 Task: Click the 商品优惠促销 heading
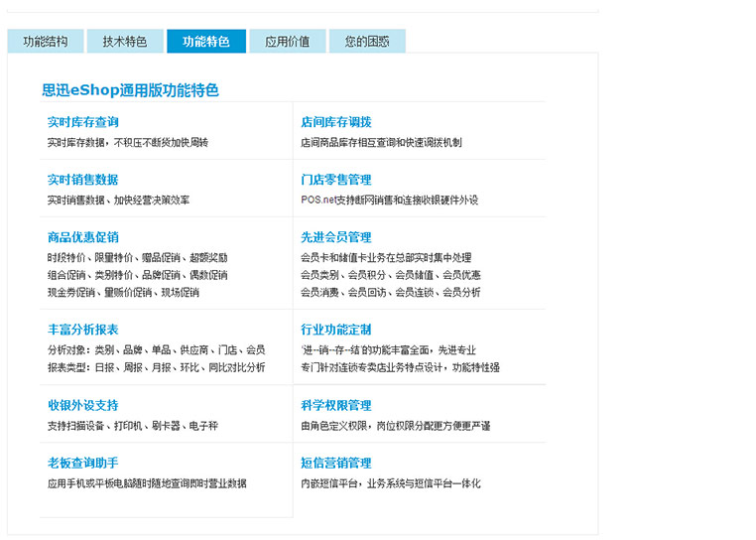click(83, 237)
